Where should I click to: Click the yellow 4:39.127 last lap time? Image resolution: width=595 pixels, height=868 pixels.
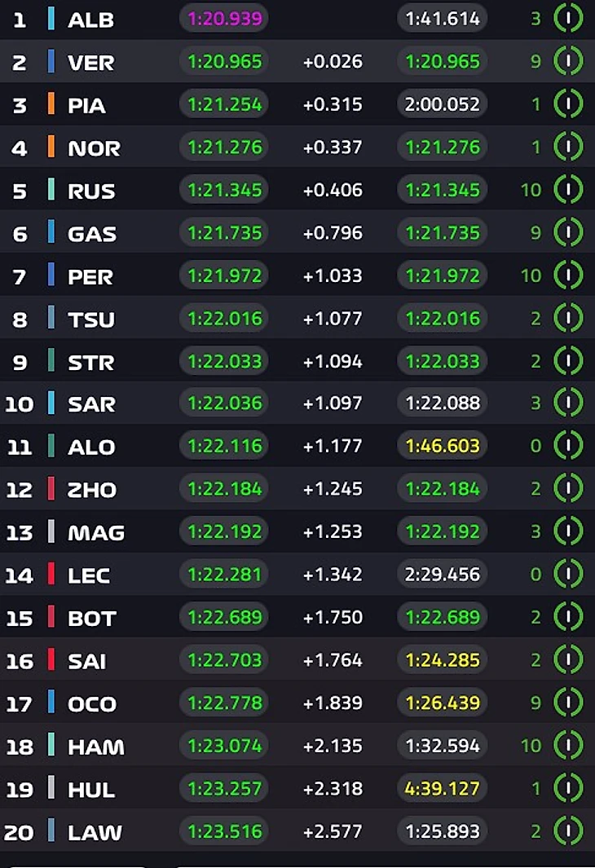pos(442,789)
